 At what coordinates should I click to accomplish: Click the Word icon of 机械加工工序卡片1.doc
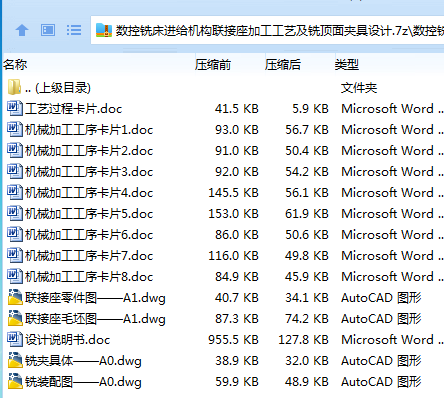coord(15,129)
